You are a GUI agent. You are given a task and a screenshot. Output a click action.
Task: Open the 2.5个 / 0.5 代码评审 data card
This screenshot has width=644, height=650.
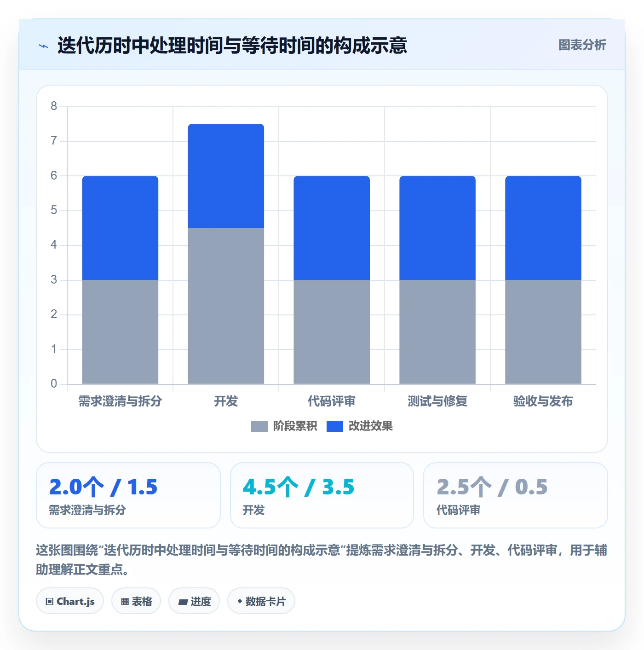pyautogui.click(x=516, y=495)
